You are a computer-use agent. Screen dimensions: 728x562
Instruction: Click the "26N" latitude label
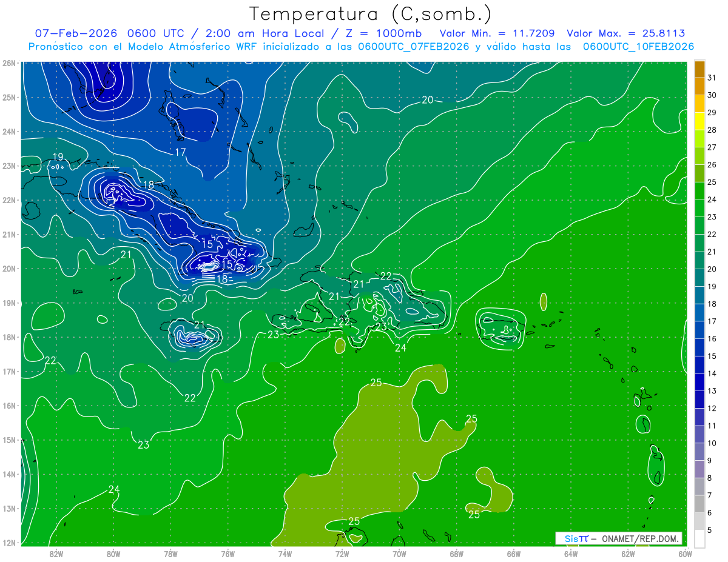8,63
